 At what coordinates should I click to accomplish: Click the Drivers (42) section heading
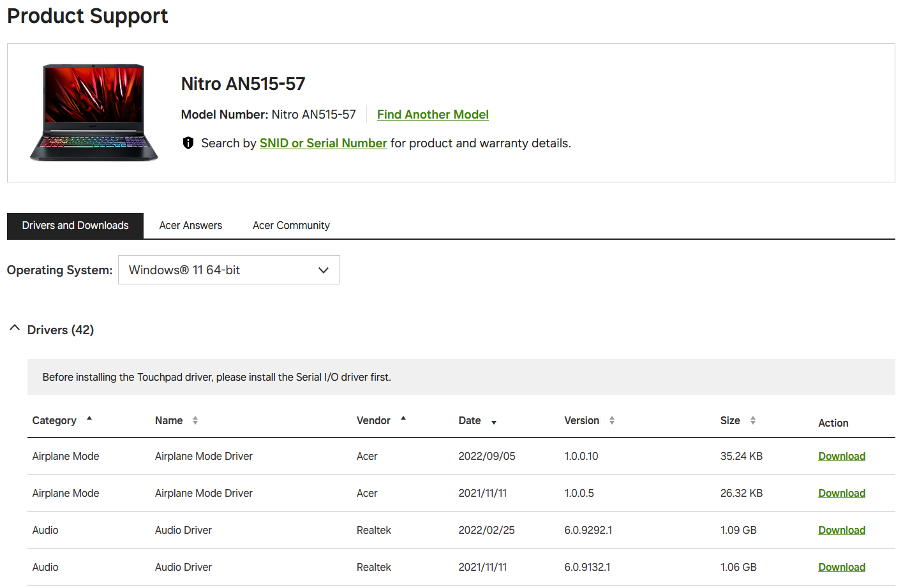(61, 330)
